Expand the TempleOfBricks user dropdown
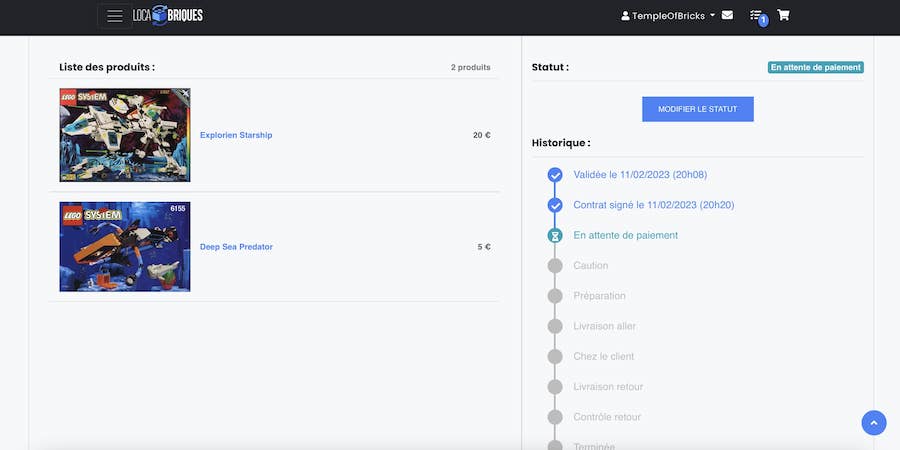 click(668, 16)
